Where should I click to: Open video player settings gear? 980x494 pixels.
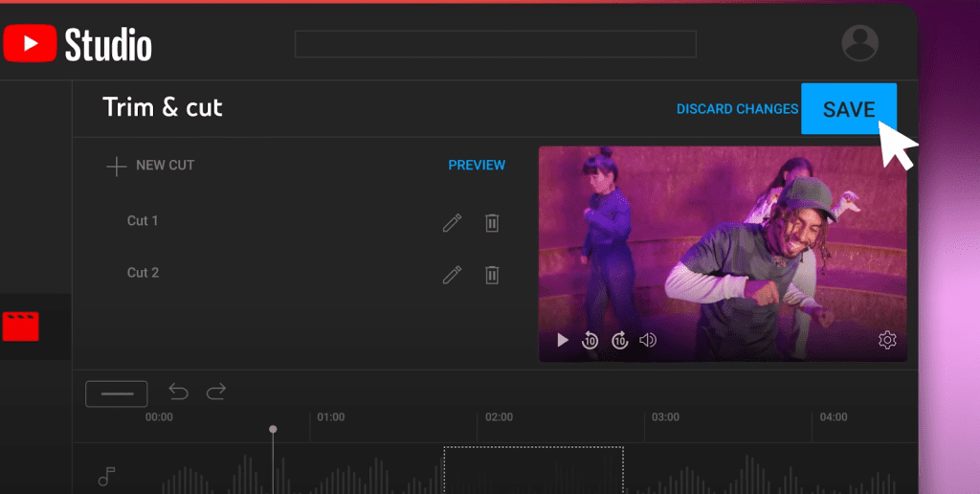pyautogui.click(x=887, y=340)
